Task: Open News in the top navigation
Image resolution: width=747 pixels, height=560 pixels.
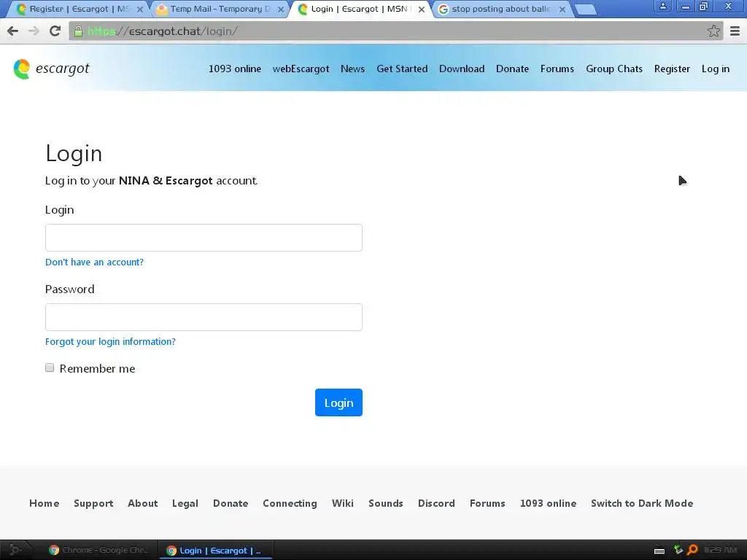Action: 352,69
